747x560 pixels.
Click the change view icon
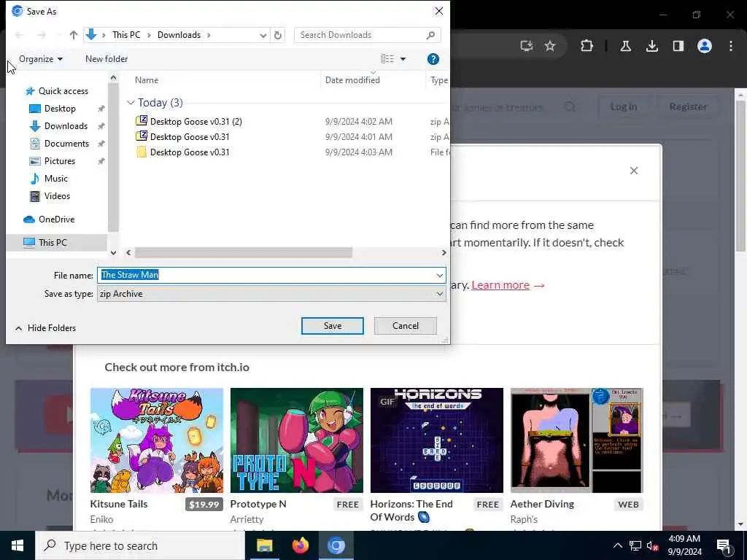(x=387, y=59)
